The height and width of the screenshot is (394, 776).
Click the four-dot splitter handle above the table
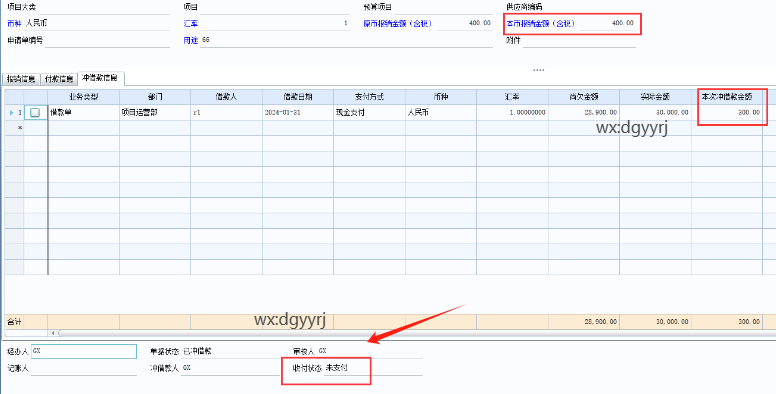[x=538, y=70]
